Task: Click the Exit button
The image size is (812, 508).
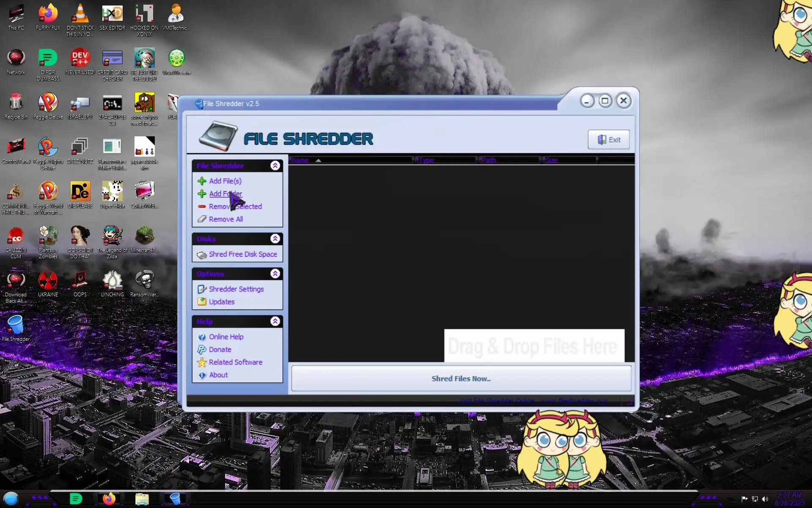Action: (609, 140)
